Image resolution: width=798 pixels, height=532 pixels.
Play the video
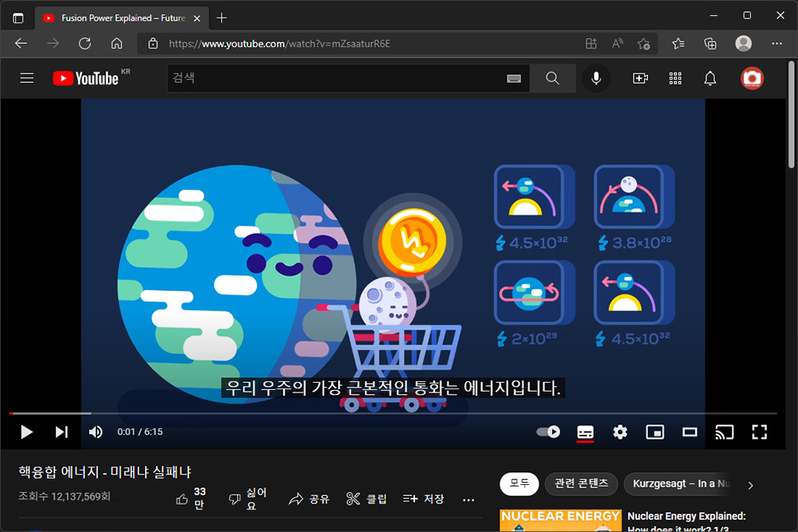pos(26,432)
